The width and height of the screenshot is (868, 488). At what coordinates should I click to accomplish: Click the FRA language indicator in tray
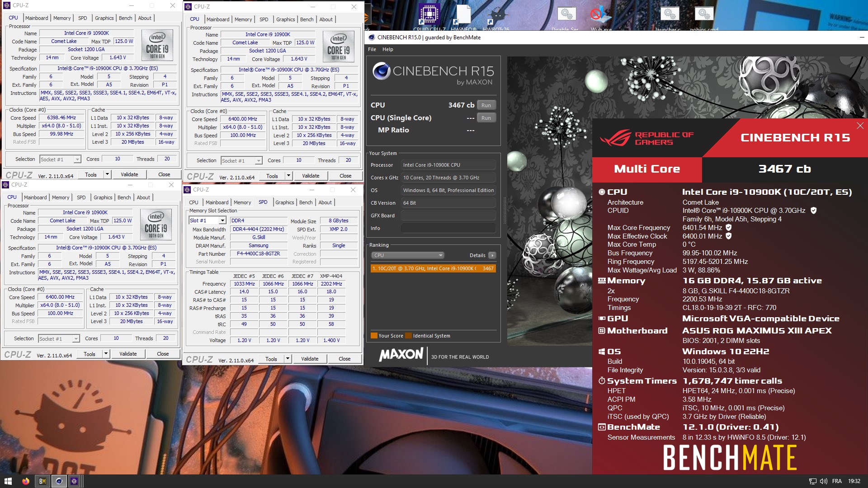click(x=837, y=481)
